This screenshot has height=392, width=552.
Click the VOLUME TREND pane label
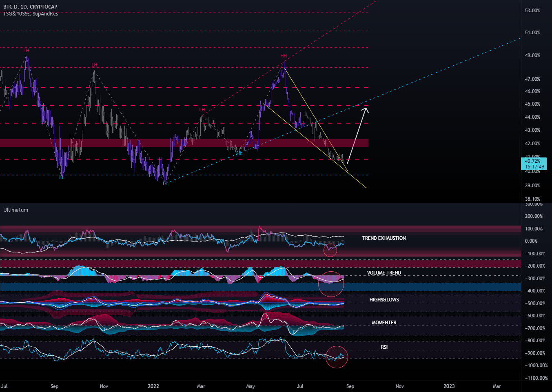pyautogui.click(x=384, y=272)
